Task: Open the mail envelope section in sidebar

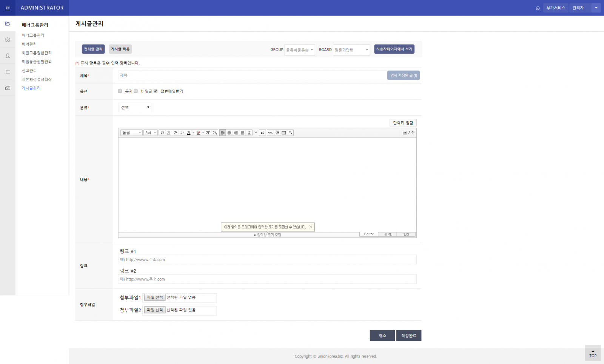Action: [x=8, y=88]
